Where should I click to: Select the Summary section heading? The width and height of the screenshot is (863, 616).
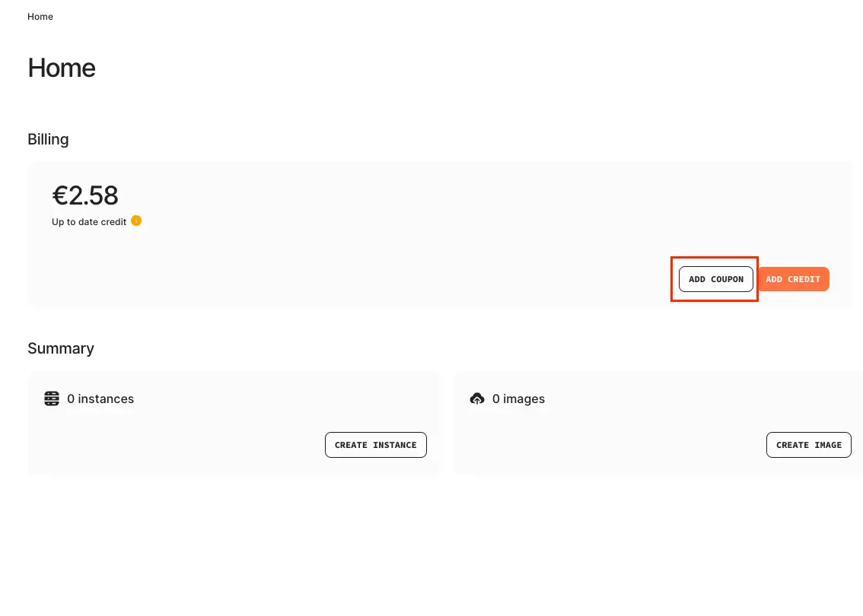pos(61,348)
